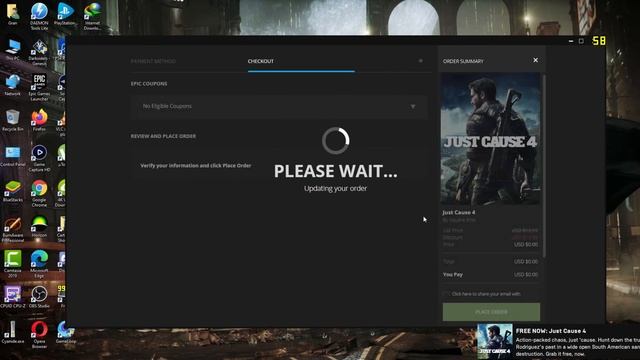Open Darksiders Genesis desktop shortcut
This screenshot has width=640, height=360.
[39, 52]
